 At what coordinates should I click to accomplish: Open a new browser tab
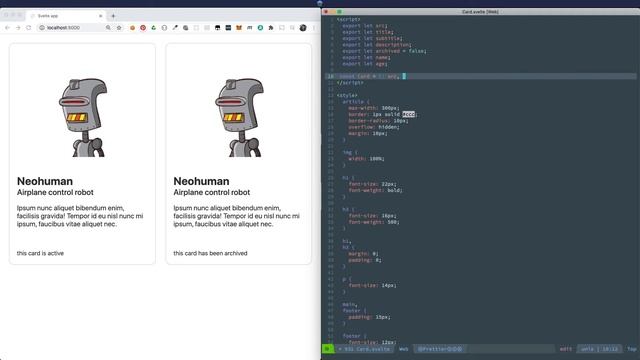coord(113,16)
